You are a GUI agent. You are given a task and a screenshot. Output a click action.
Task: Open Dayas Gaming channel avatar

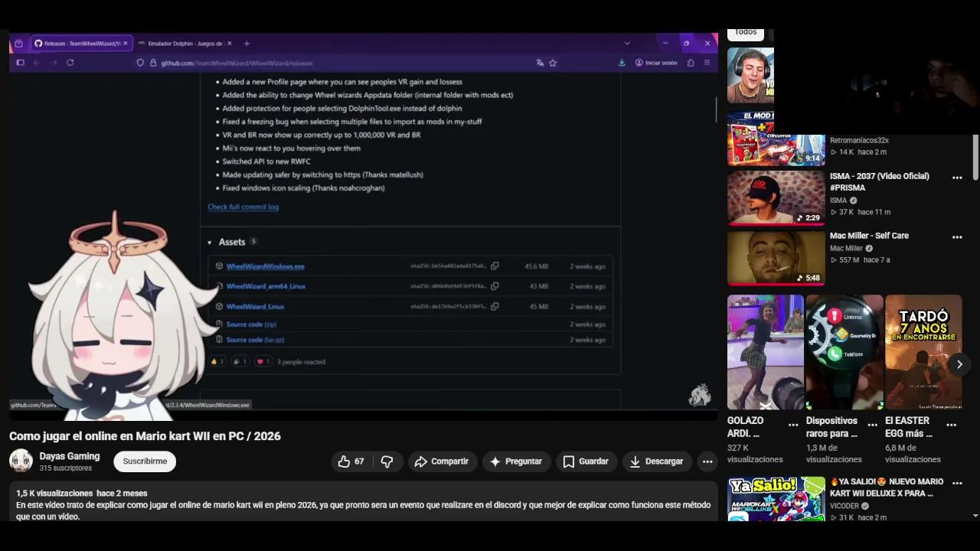pyautogui.click(x=21, y=461)
